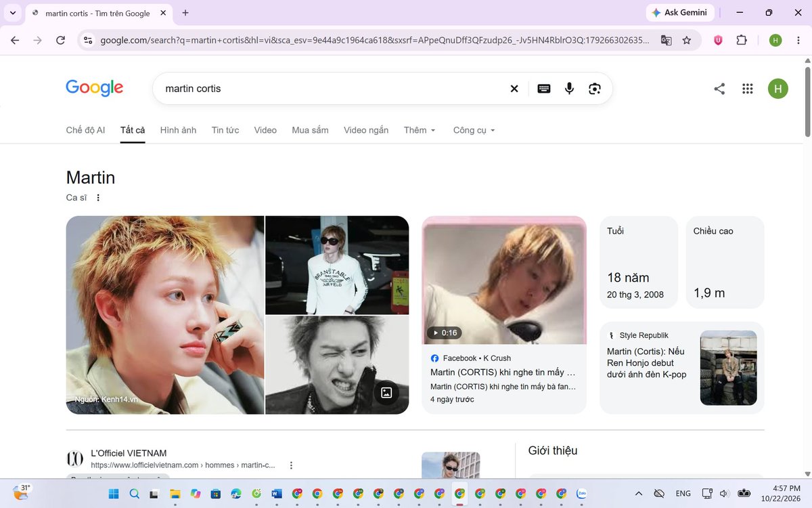Open the 'Video ngắn' tab

coord(366,130)
